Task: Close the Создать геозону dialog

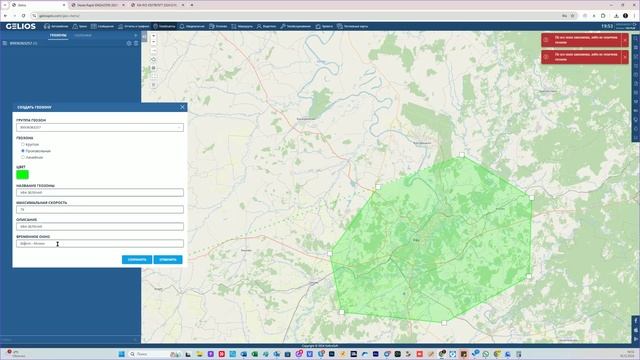Action: click(x=182, y=107)
